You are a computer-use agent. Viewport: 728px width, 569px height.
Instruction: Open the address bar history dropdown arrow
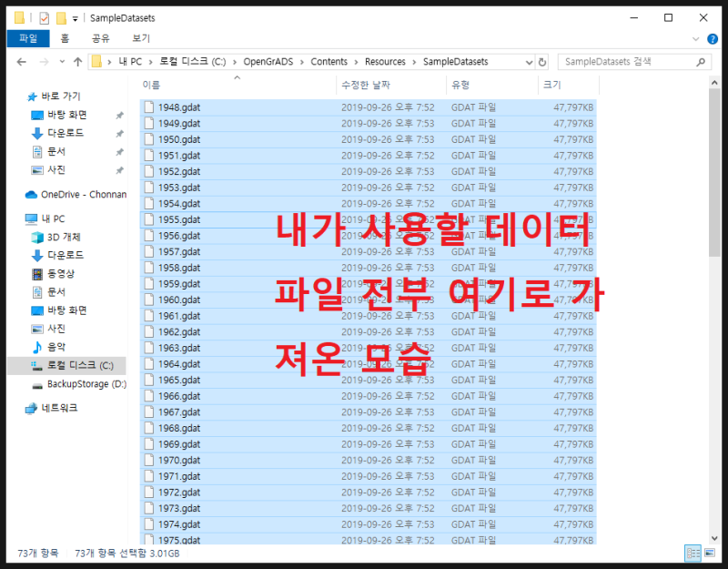[528, 61]
